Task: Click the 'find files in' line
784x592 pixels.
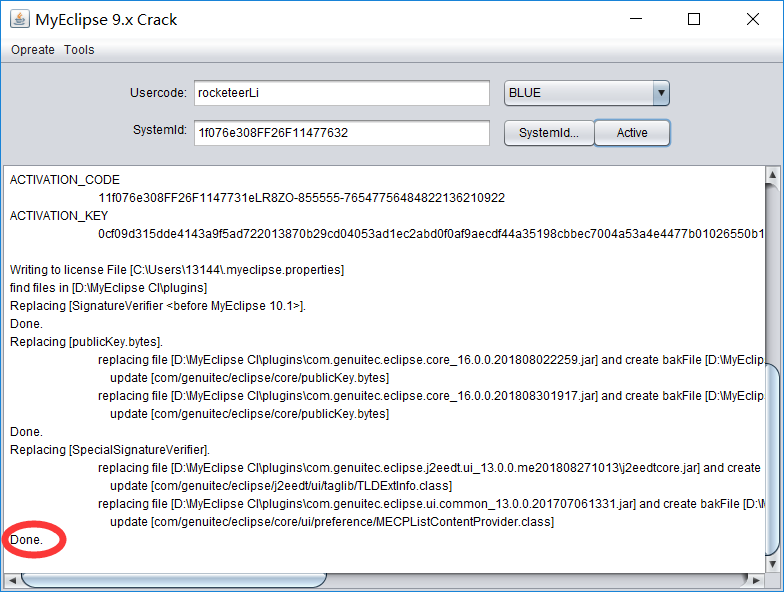Action: coord(108,288)
